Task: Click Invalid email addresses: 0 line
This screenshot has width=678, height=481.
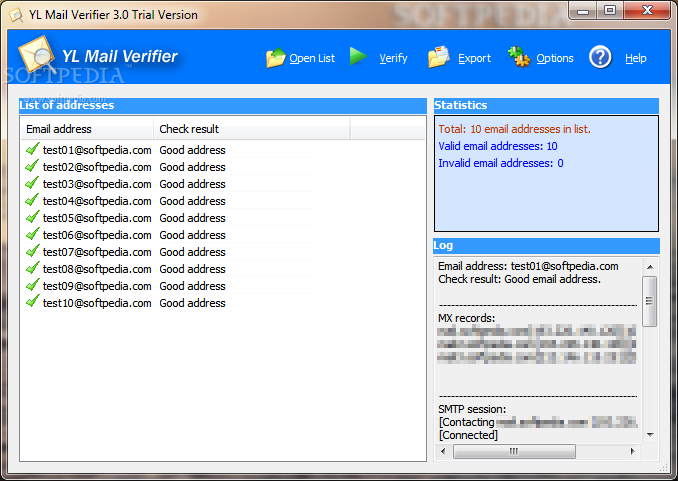Action: (x=501, y=163)
